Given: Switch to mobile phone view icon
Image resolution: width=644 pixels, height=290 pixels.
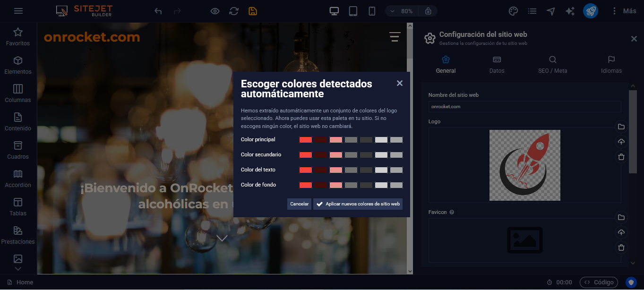Looking at the screenshot, I should point(372,11).
